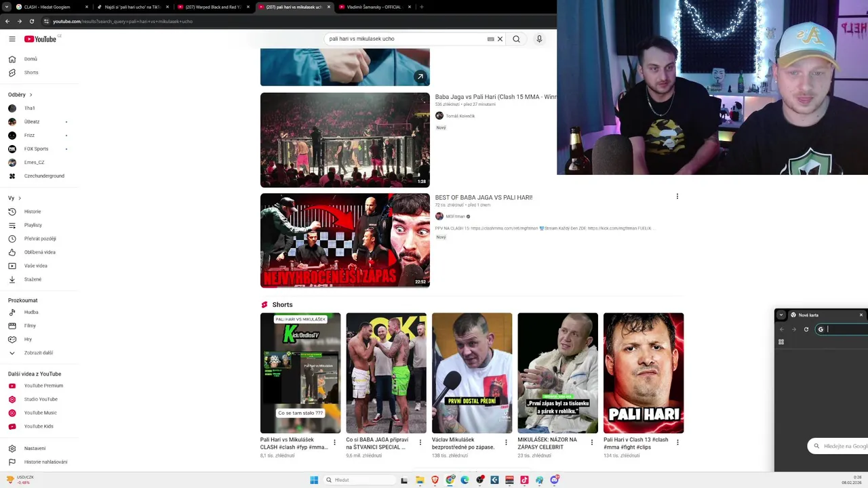Open the Windows Start menu

pyautogui.click(x=314, y=480)
